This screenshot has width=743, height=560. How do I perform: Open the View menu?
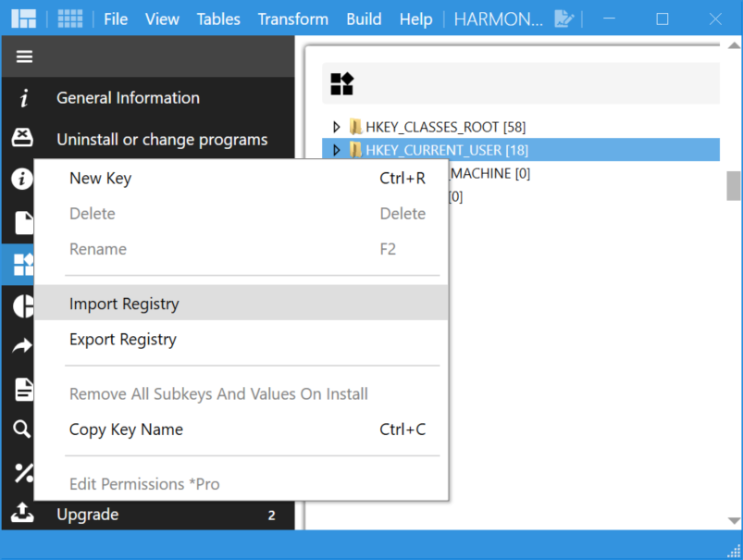point(162,19)
